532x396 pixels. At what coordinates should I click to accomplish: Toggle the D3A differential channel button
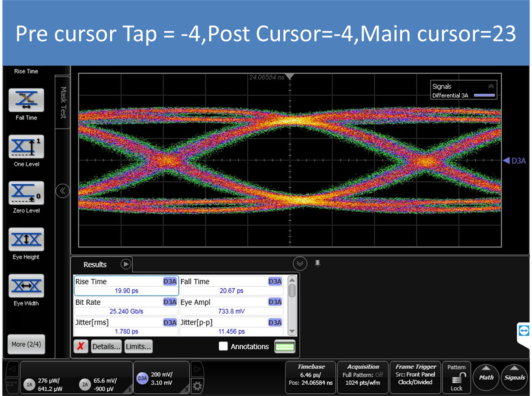(142, 378)
